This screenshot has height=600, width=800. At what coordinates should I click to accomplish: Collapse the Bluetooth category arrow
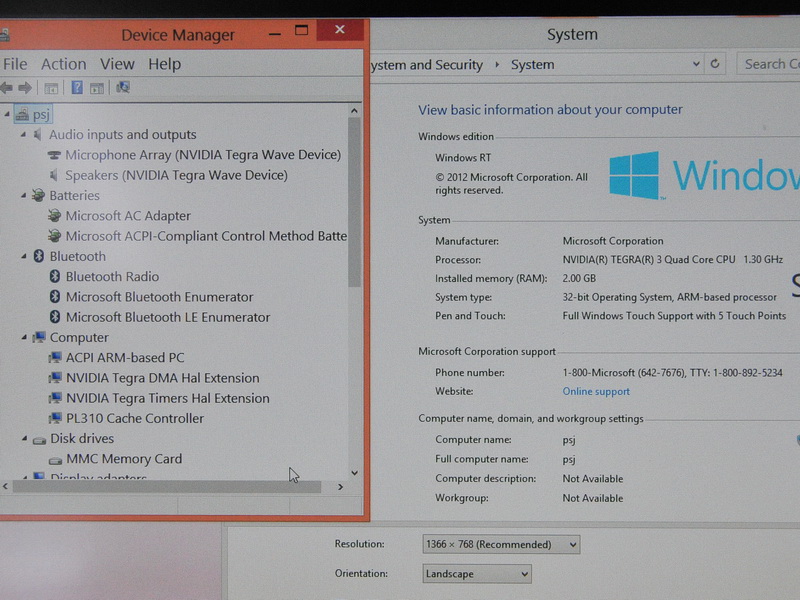click(23, 257)
